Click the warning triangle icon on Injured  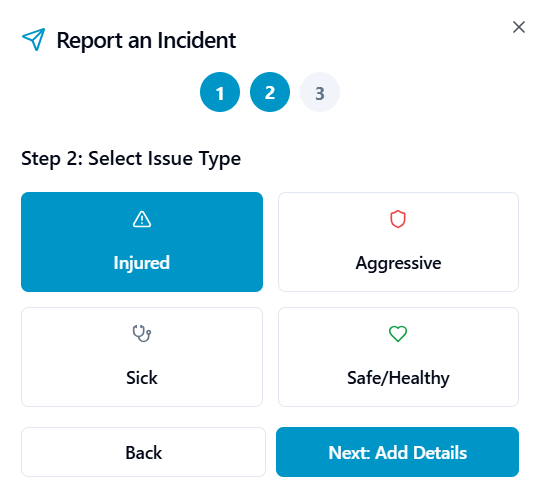[x=142, y=219]
